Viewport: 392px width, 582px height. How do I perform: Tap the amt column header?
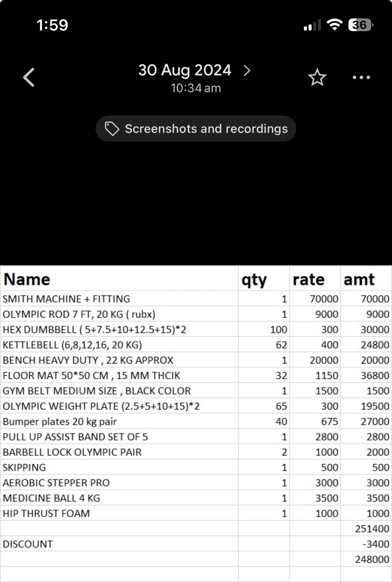coord(359,279)
